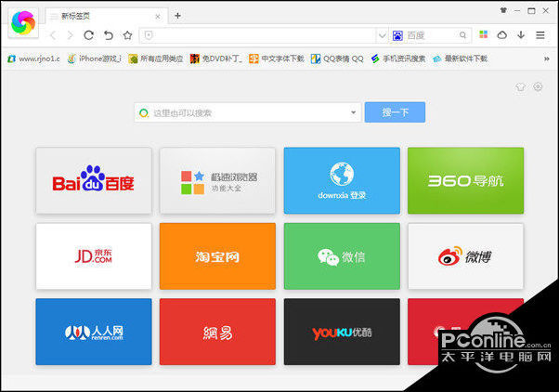
Task: Open the 360导航 tile
Action: (465, 181)
